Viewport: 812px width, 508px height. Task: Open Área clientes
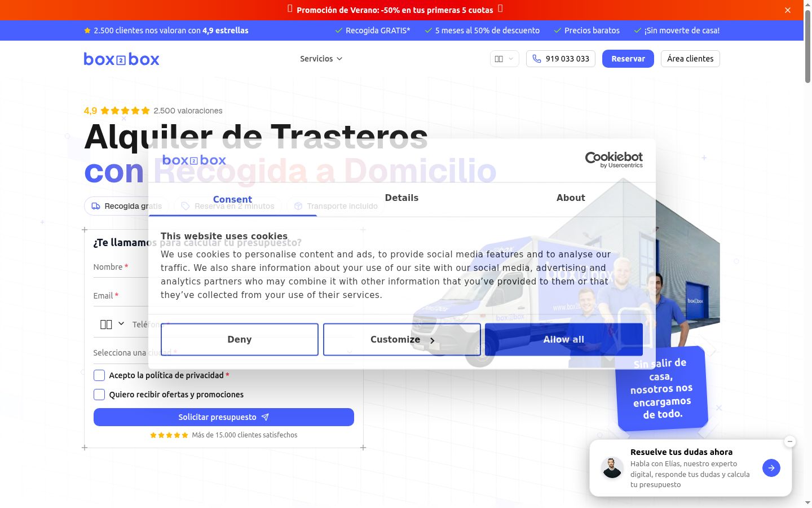pos(690,59)
